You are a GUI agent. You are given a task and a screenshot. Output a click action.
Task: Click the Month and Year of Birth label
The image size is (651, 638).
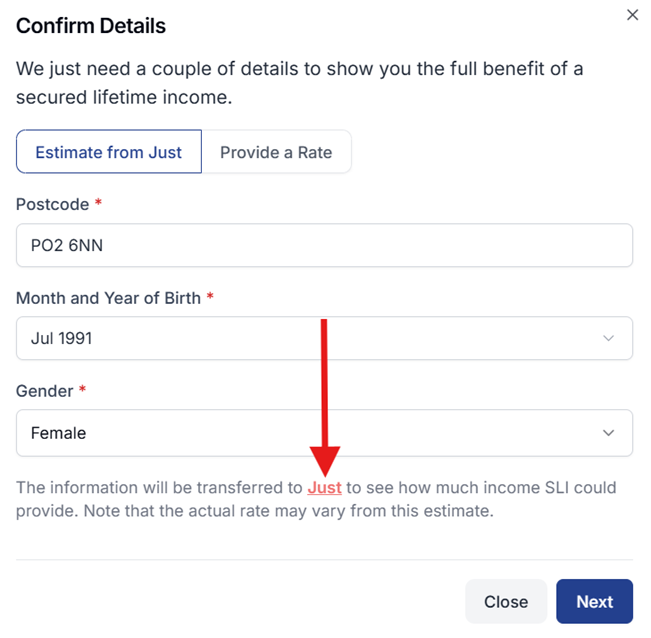[x=108, y=298]
